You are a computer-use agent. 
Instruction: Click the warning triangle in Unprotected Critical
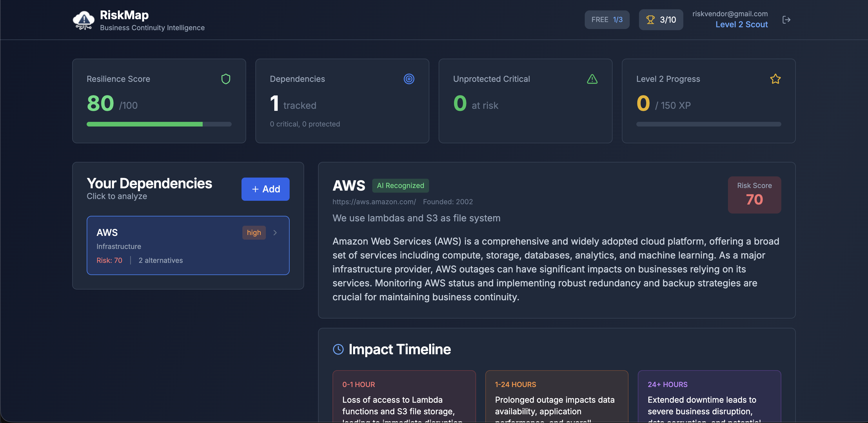pos(592,79)
